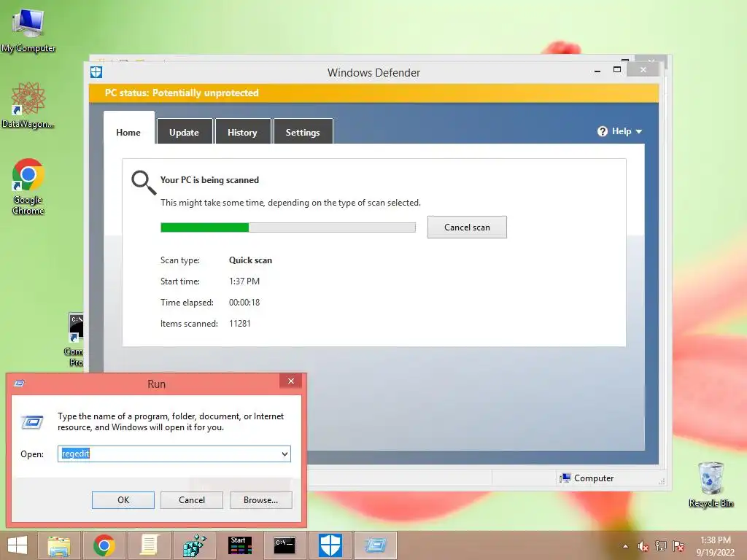This screenshot has width=747, height=560.
Task: Switch to the Home tab
Action: pos(128,132)
